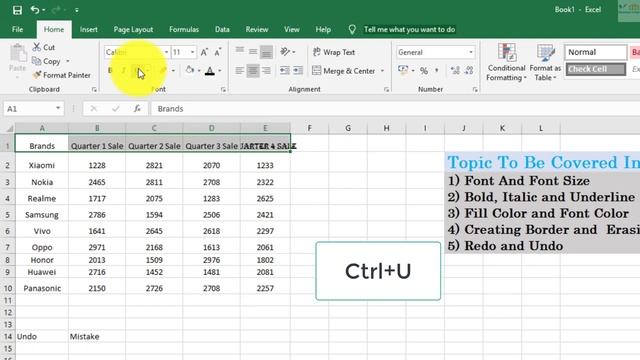640x360 pixels.
Task: Click the Paste clipboard button
Action: 18,58
